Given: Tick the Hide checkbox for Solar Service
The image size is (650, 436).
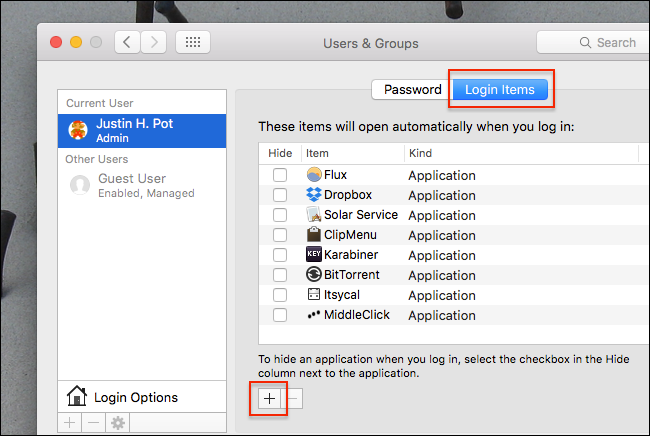Looking at the screenshot, I should tap(280, 215).
